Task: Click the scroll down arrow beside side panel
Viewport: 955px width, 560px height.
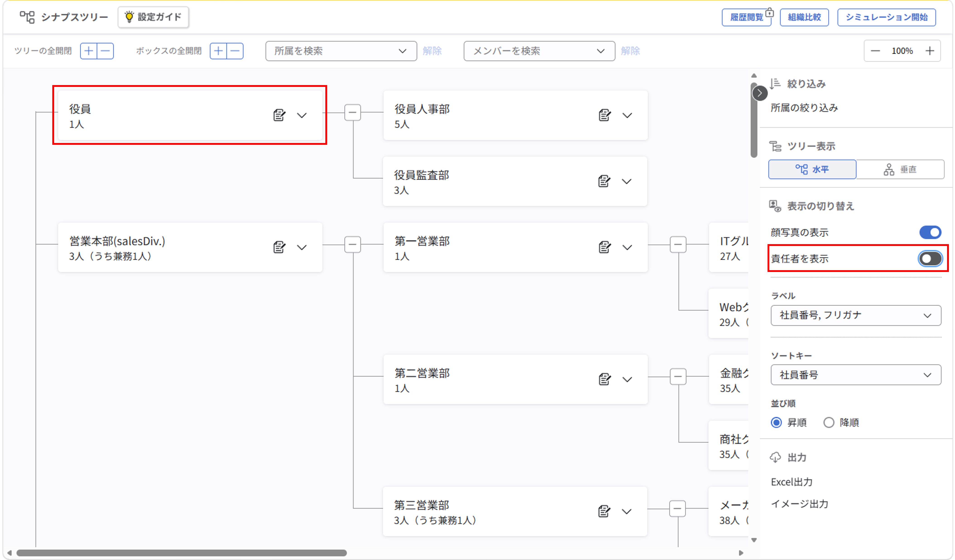Action: (754, 540)
